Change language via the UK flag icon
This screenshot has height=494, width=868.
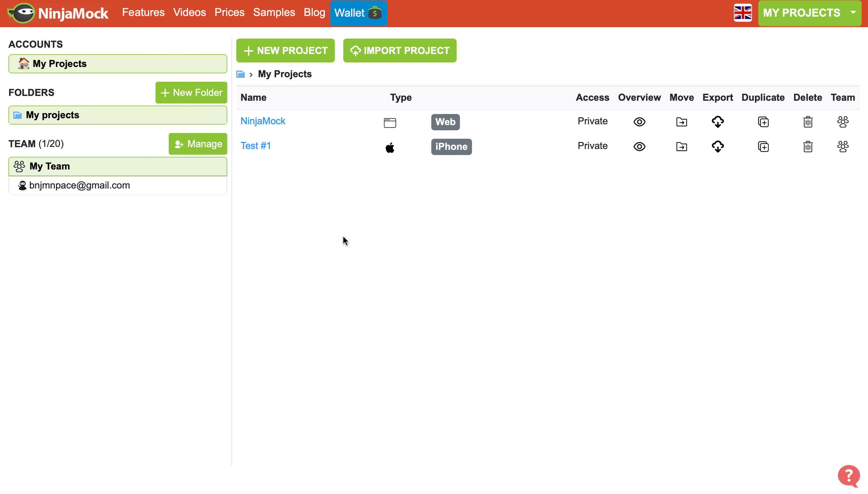(743, 13)
